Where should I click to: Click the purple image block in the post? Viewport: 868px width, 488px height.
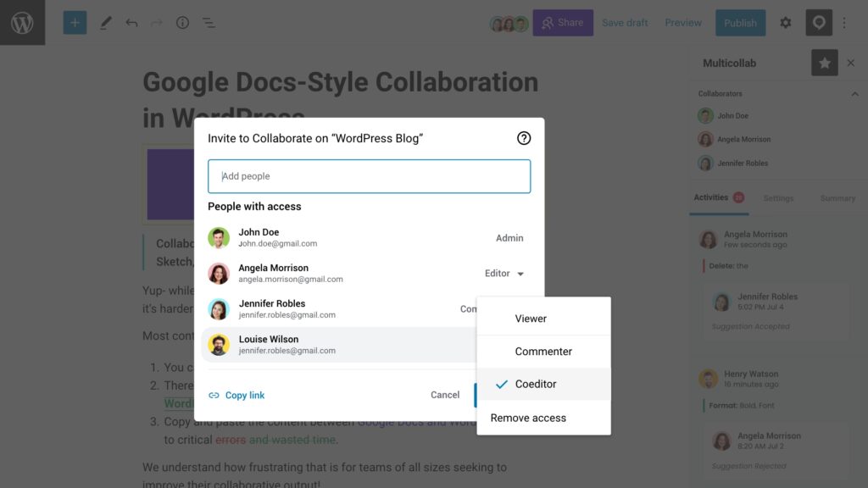click(x=170, y=184)
